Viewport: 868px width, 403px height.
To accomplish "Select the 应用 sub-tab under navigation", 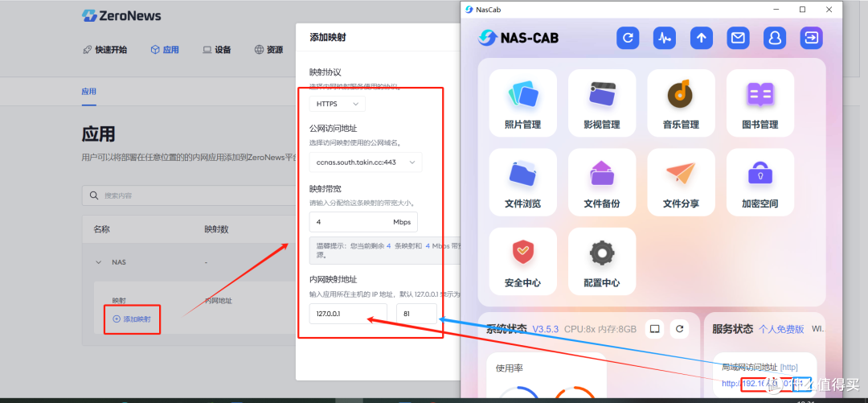I will click(x=88, y=92).
